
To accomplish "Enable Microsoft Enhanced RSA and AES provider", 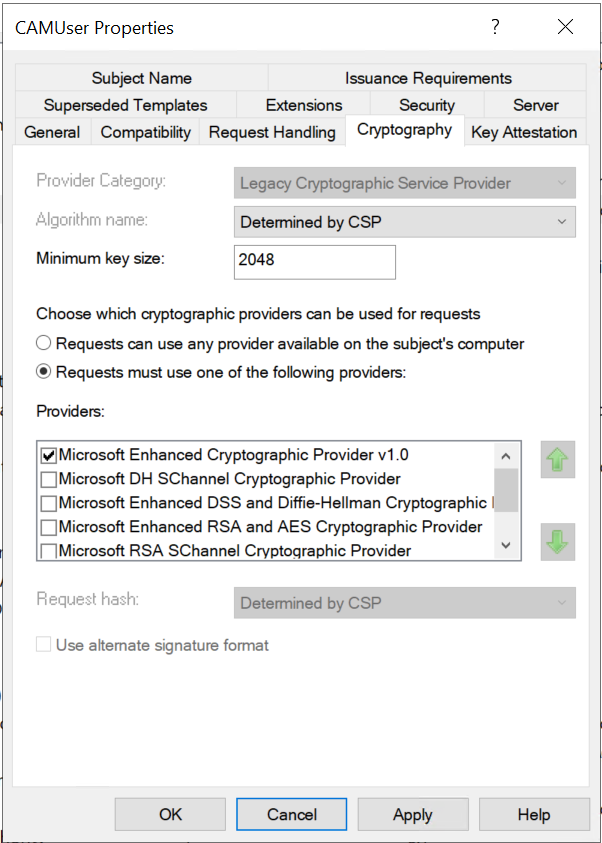I will (x=48, y=527).
